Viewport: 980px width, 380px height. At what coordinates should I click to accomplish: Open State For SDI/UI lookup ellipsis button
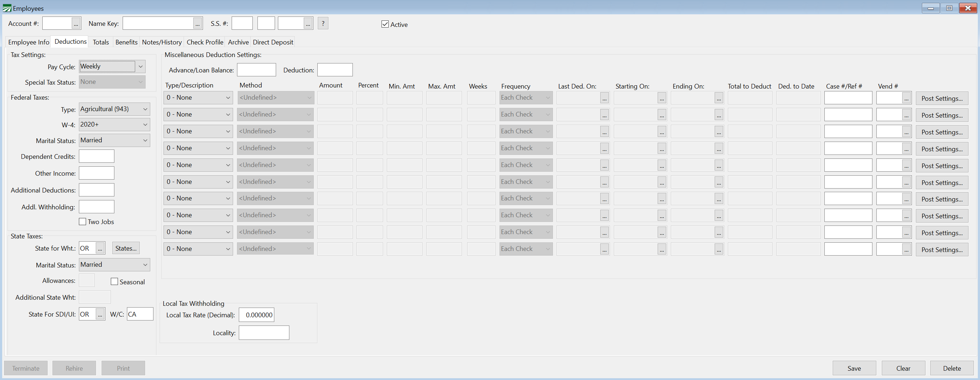click(100, 314)
